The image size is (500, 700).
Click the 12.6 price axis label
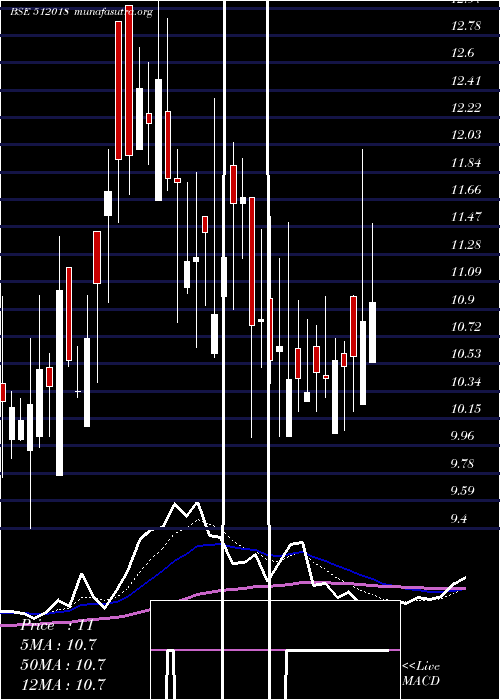[x=462, y=53]
